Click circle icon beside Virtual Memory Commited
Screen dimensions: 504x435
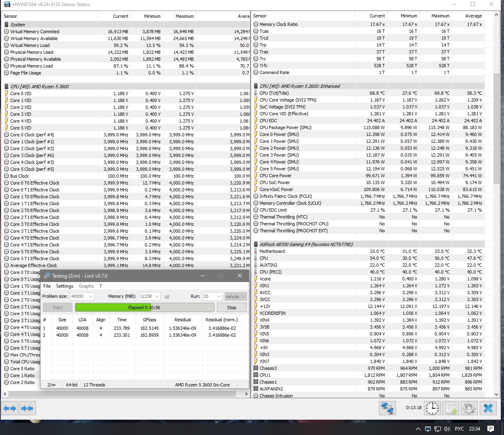click(x=6, y=32)
